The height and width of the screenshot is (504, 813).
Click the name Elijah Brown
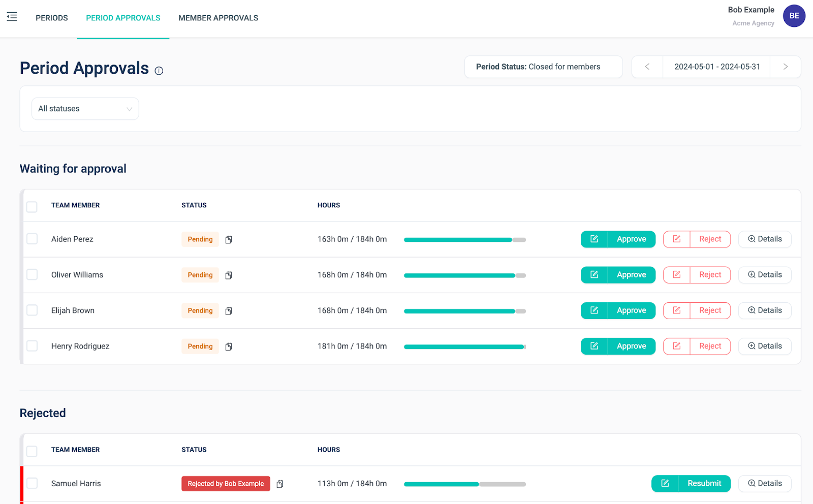pyautogui.click(x=73, y=310)
